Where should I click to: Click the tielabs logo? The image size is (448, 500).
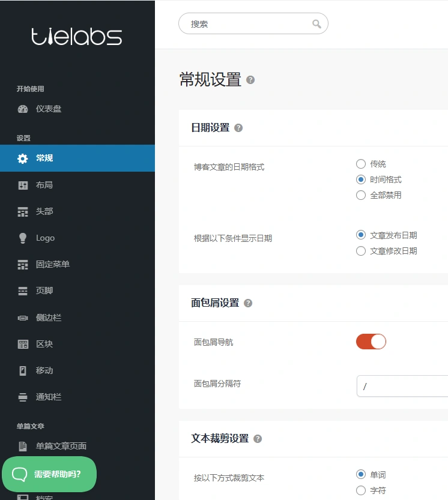pos(77,37)
